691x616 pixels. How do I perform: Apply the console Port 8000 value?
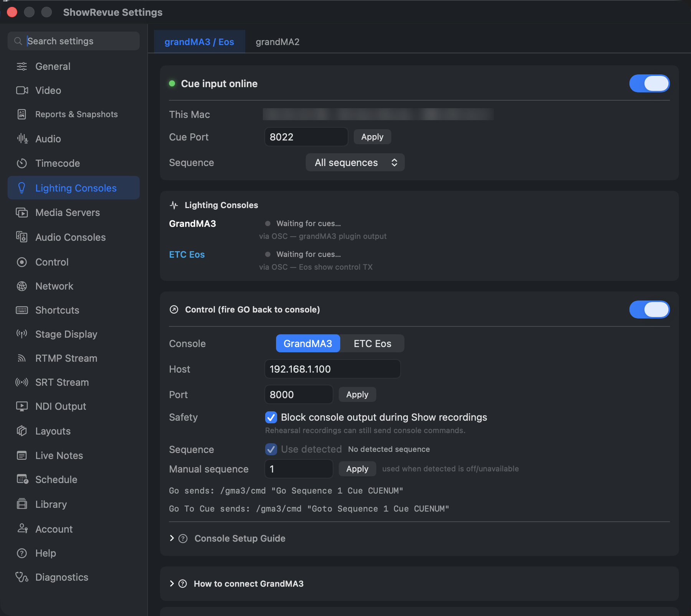[357, 394]
